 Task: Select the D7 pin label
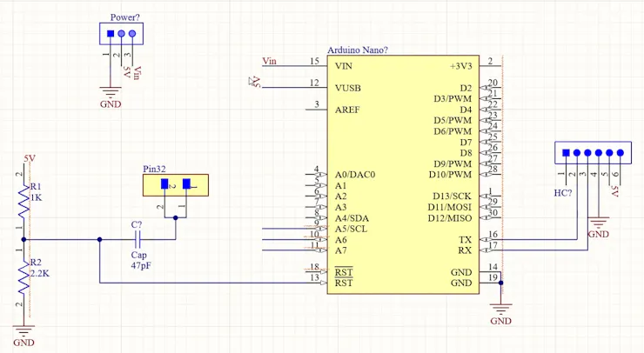tap(466, 143)
